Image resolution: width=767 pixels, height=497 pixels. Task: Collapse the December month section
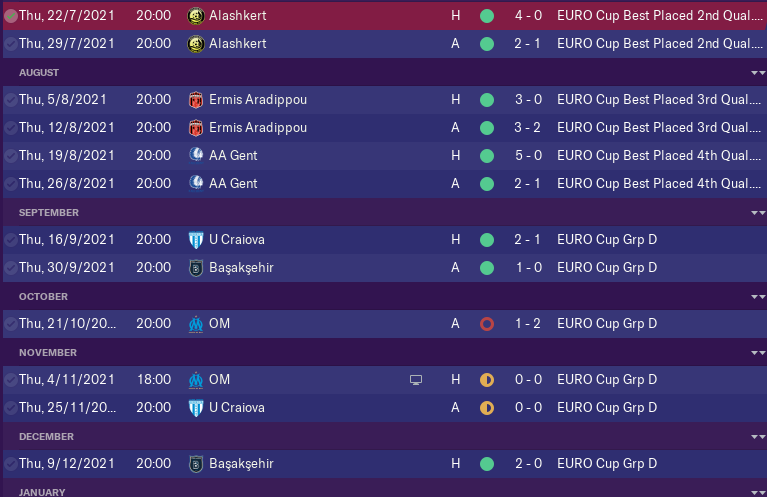[x=756, y=437]
